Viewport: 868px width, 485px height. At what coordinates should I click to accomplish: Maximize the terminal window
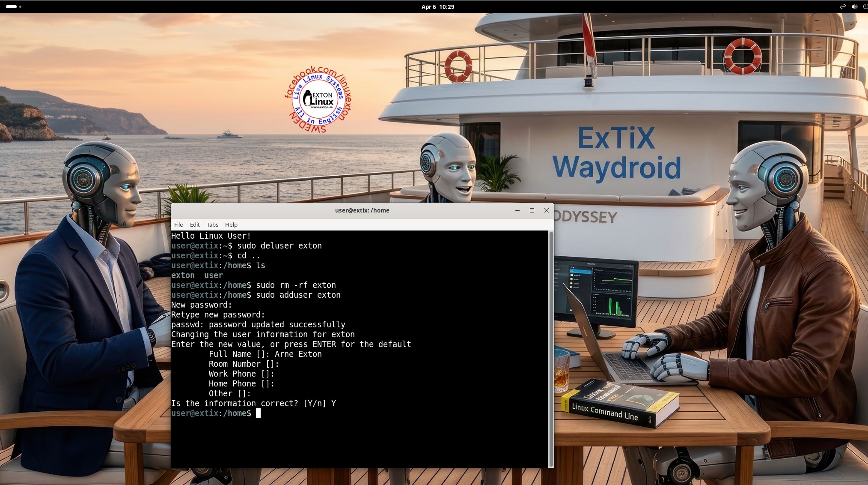pyautogui.click(x=532, y=210)
